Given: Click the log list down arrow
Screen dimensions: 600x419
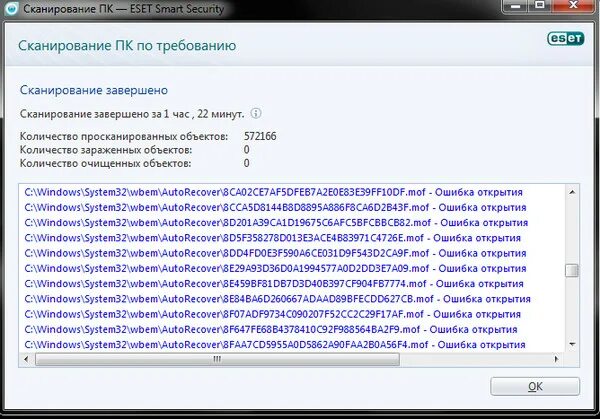Looking at the screenshot, I should click(572, 344).
